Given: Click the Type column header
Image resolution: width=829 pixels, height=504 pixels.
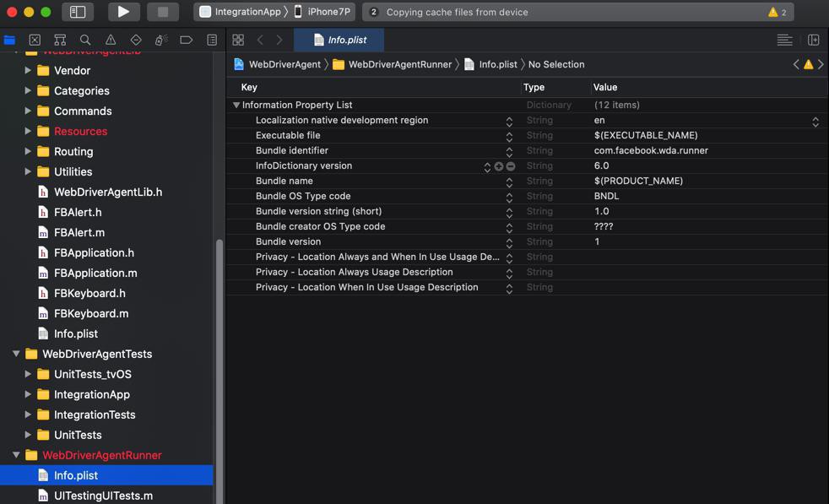Looking at the screenshot, I should (x=534, y=87).
